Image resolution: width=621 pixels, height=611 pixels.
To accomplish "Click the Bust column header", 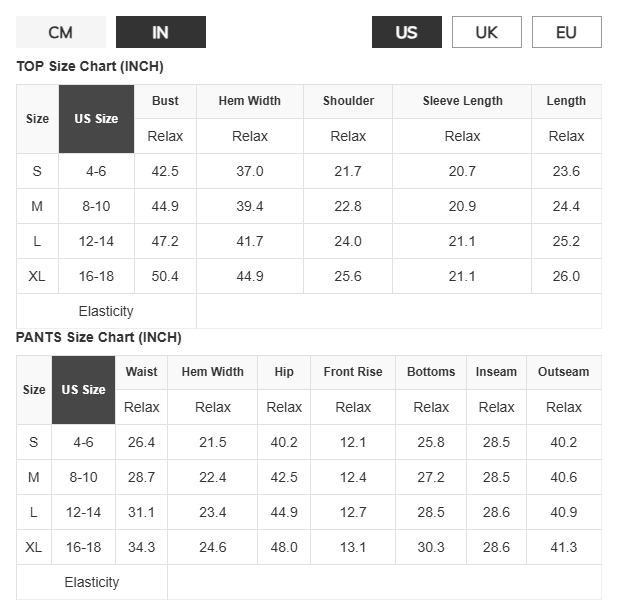I will 166,101.
